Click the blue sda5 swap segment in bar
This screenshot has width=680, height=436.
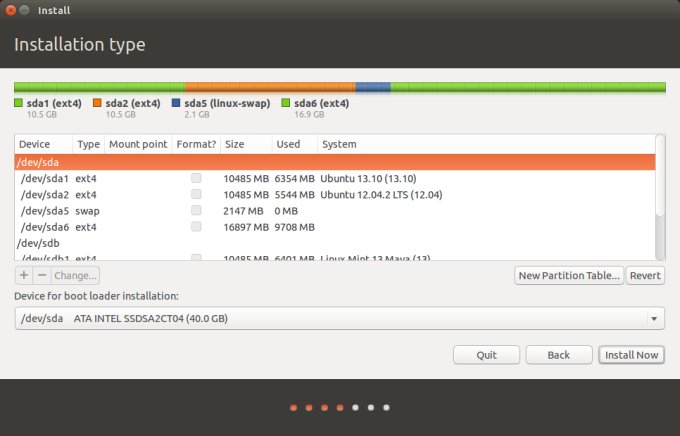(372, 87)
